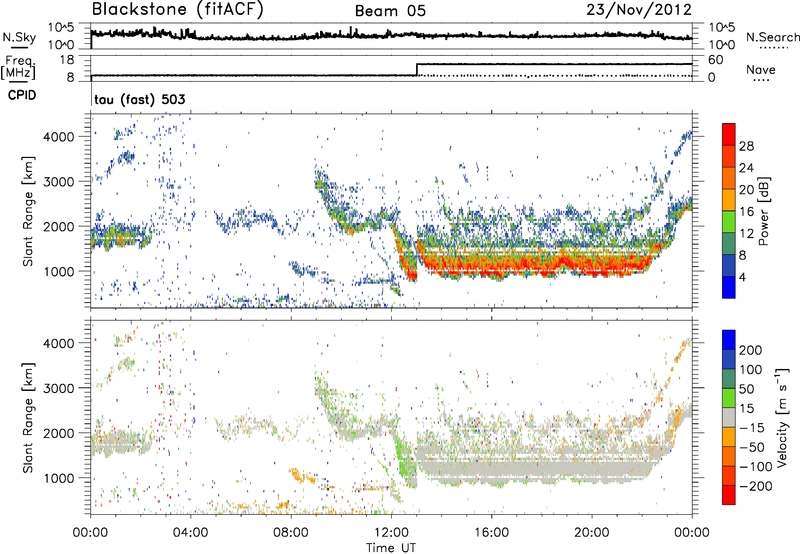
Task: Click the 'Power [dB]' colorbar title
Action: (764, 211)
